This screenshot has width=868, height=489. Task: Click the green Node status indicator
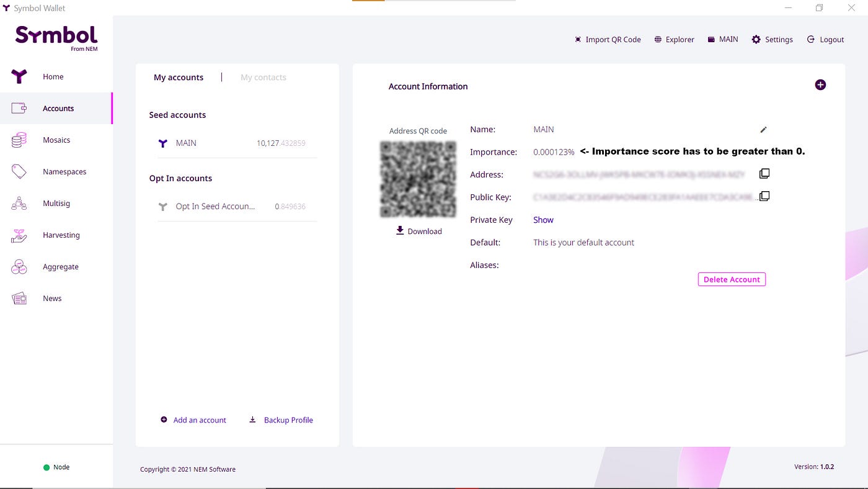46,467
